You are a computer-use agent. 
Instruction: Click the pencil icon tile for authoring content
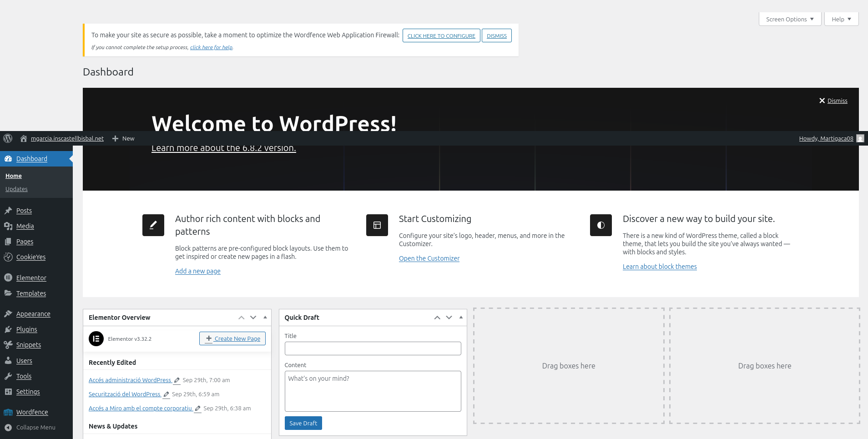pos(153,225)
